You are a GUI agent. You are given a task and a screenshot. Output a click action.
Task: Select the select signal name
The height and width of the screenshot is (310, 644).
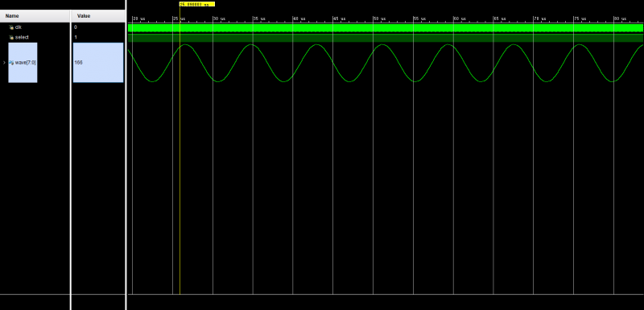tap(22, 37)
